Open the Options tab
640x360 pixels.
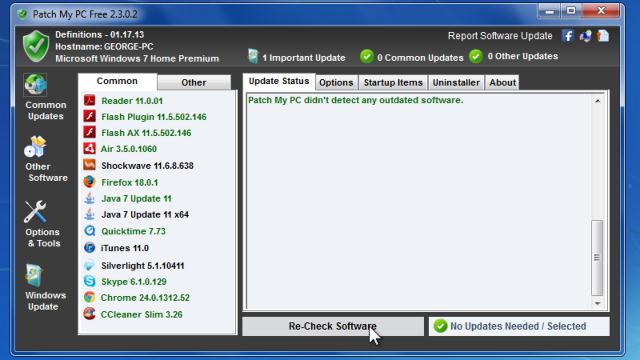(336, 82)
